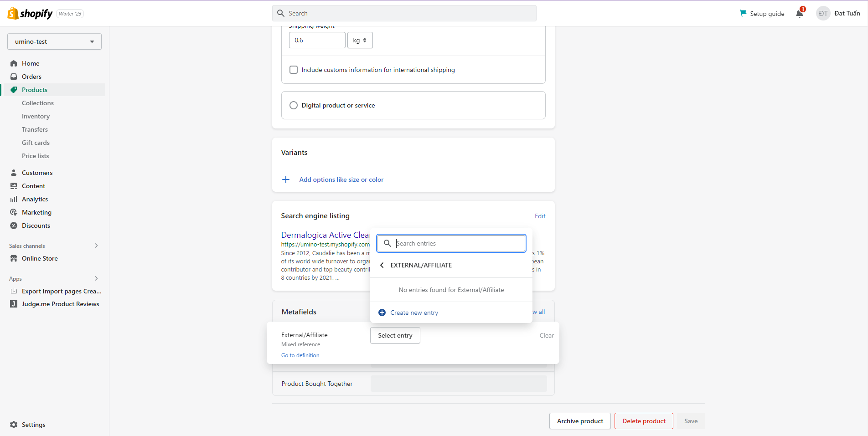Click Add options like size or color
Image resolution: width=868 pixels, height=436 pixels.
click(x=341, y=180)
